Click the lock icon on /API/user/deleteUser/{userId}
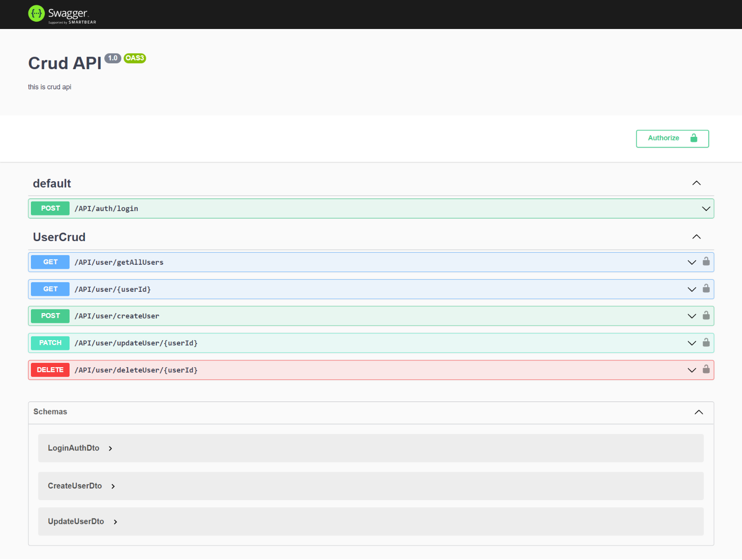The image size is (742, 560). click(706, 370)
